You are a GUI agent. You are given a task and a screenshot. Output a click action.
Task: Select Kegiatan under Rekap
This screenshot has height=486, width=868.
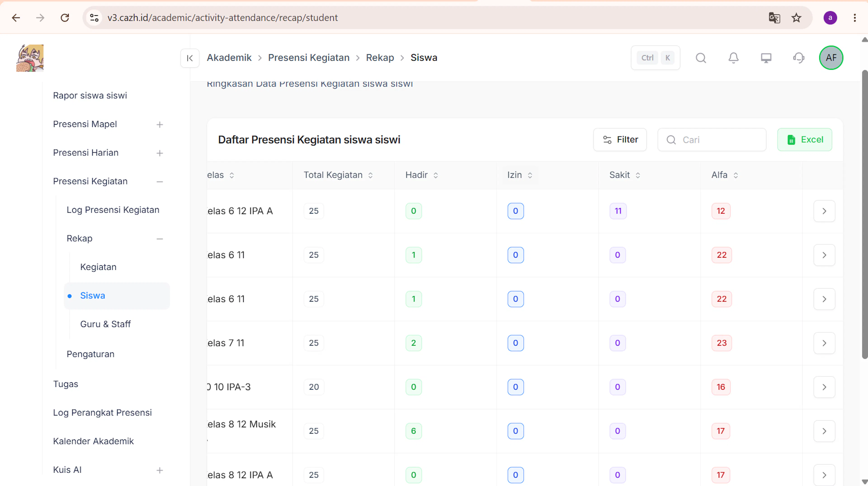point(98,267)
